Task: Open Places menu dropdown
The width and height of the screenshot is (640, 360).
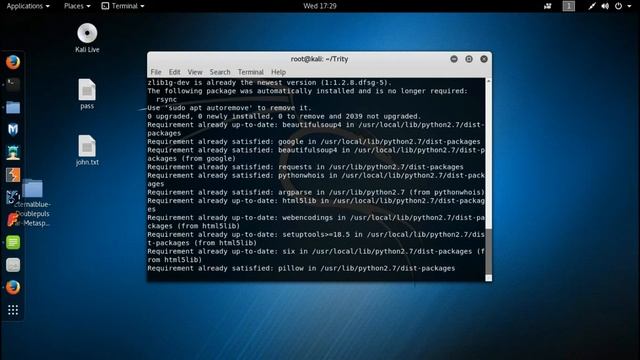Action: [x=77, y=6]
